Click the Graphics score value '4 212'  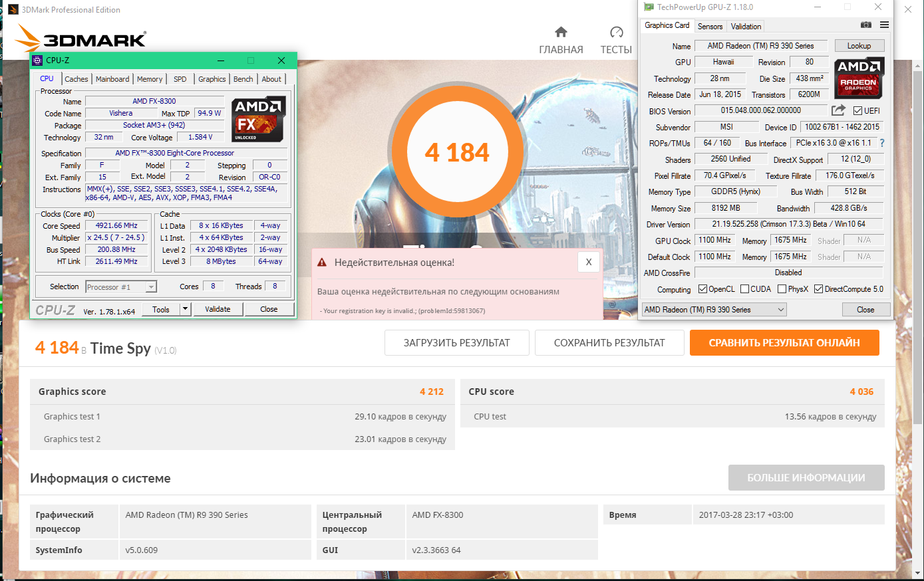(432, 392)
